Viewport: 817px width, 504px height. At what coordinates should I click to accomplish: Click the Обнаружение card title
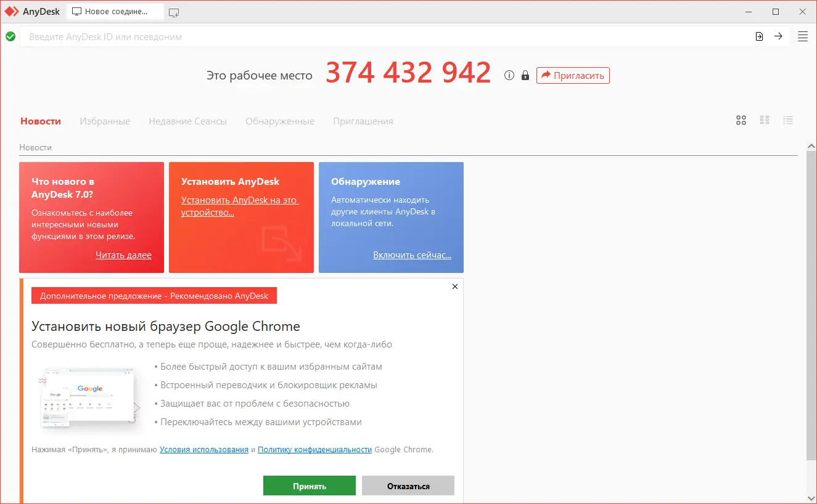[366, 182]
